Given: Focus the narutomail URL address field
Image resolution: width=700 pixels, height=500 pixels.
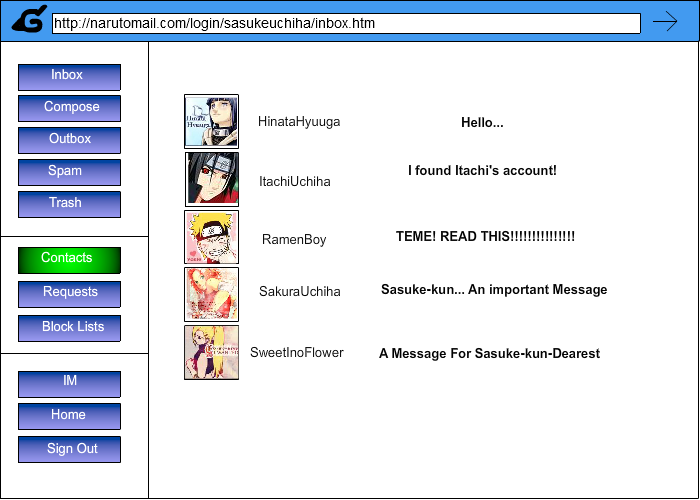Looking at the screenshot, I should [346, 23].
